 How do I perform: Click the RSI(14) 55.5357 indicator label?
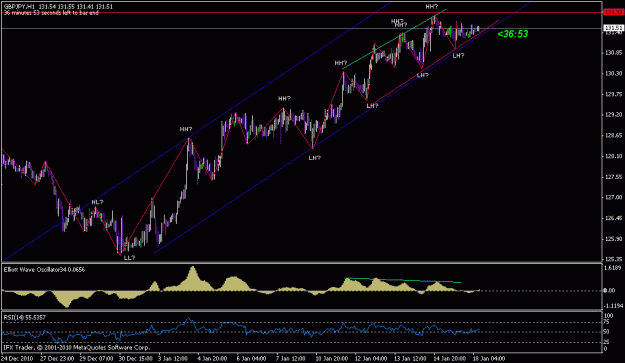(x=25, y=318)
